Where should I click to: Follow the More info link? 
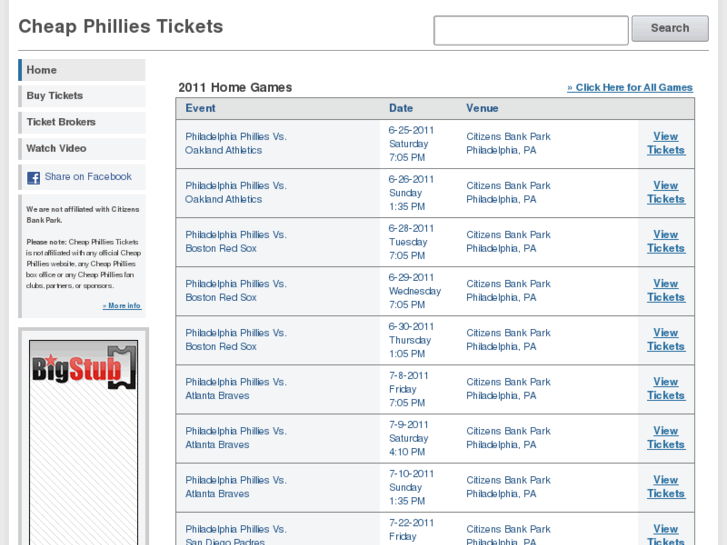coord(121,306)
